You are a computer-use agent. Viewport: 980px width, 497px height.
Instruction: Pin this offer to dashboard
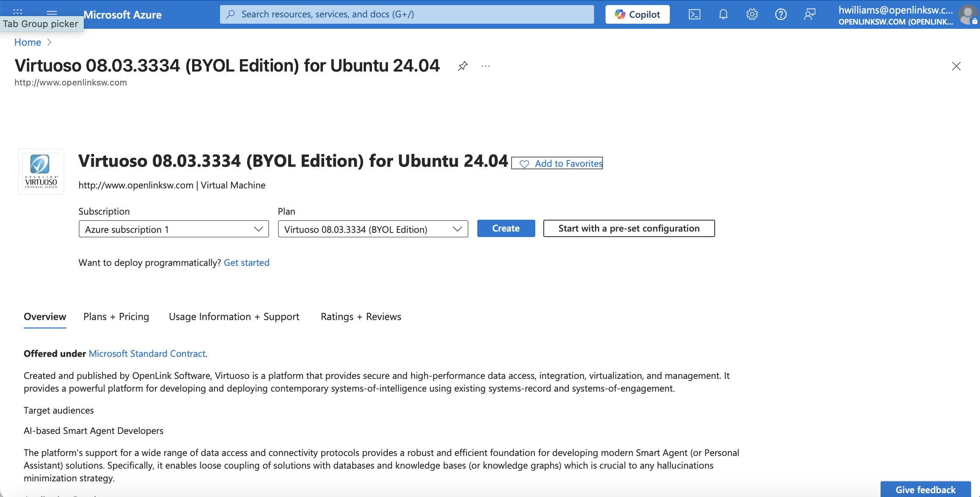(462, 66)
